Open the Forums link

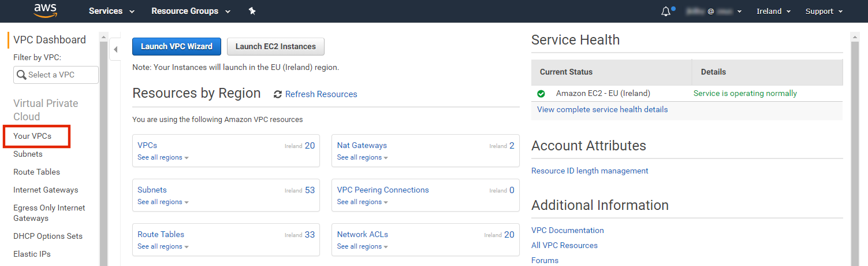coord(545,260)
